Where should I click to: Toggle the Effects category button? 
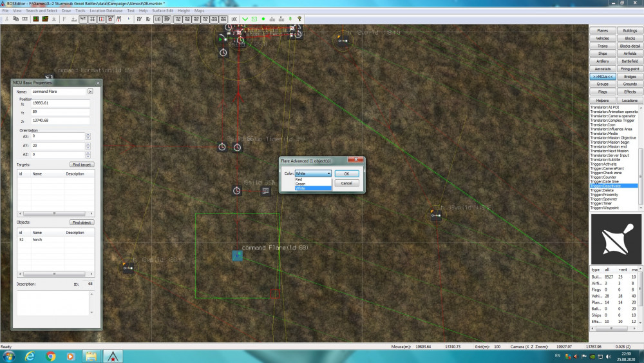pos(630,92)
